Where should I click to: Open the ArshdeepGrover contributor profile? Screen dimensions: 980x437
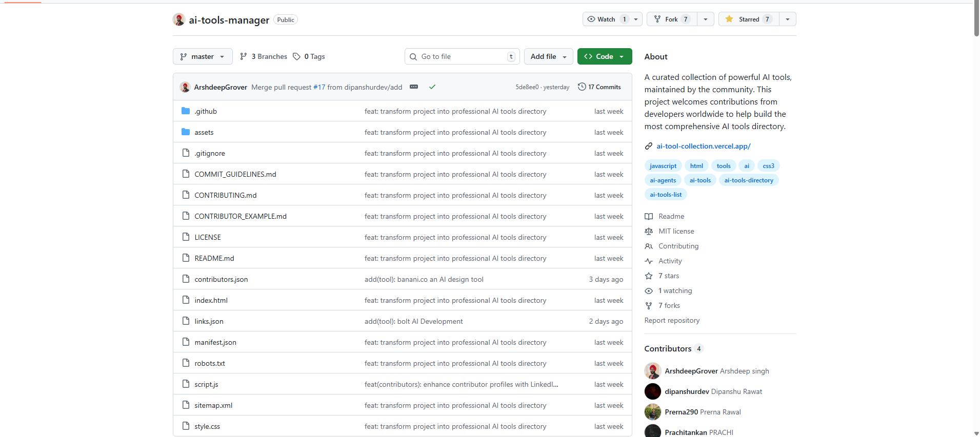(691, 371)
